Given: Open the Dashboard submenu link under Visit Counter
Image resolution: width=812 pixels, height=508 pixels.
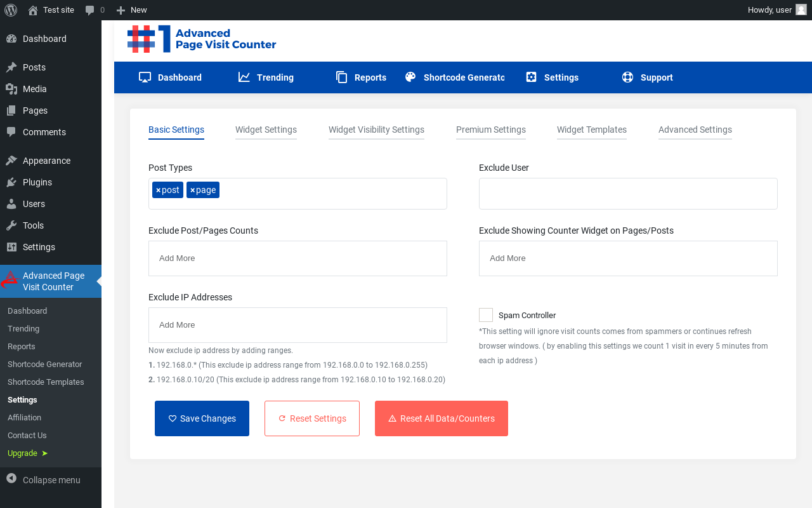Looking at the screenshot, I should [27, 311].
